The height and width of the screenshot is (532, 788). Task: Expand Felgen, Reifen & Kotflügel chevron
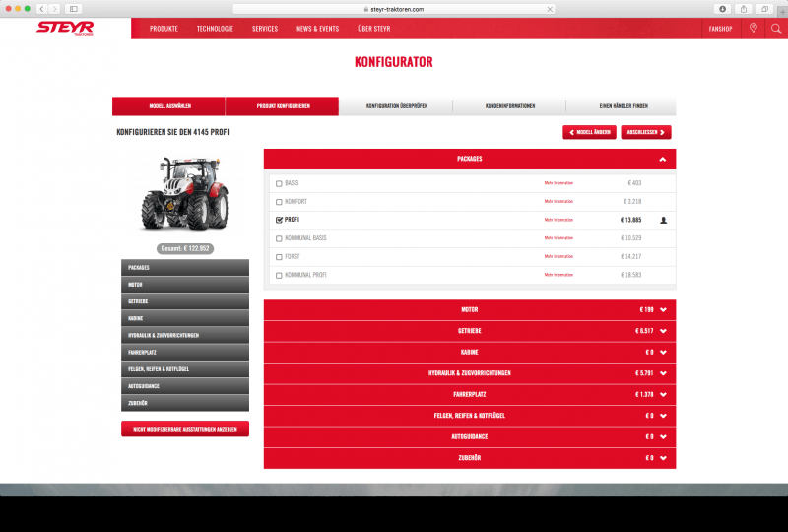[663, 416]
